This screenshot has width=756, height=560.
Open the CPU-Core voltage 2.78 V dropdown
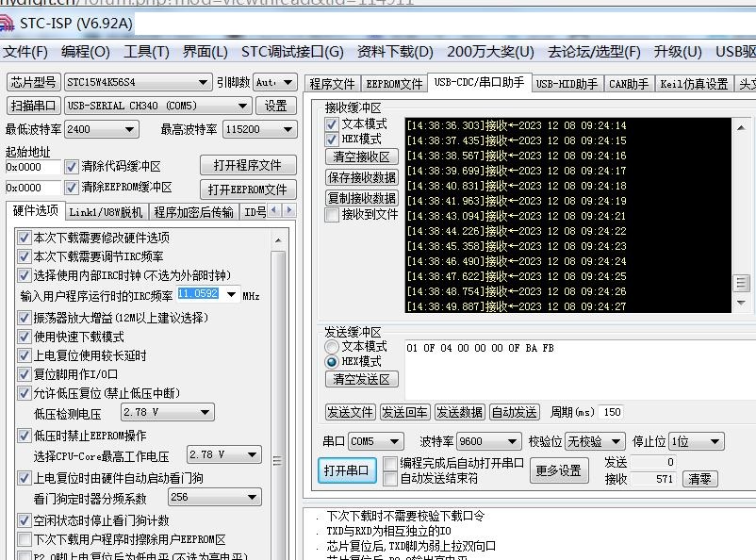coord(253,454)
